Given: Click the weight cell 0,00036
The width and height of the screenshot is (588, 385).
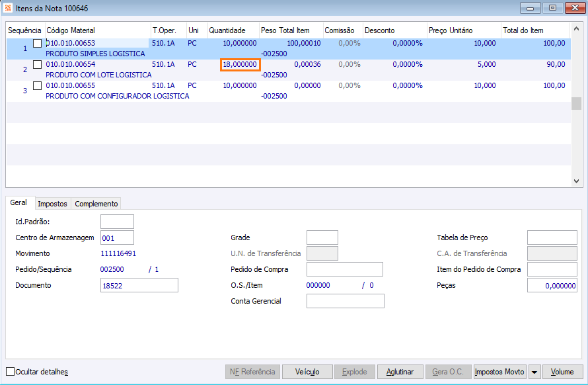Looking at the screenshot, I should click(x=307, y=65).
